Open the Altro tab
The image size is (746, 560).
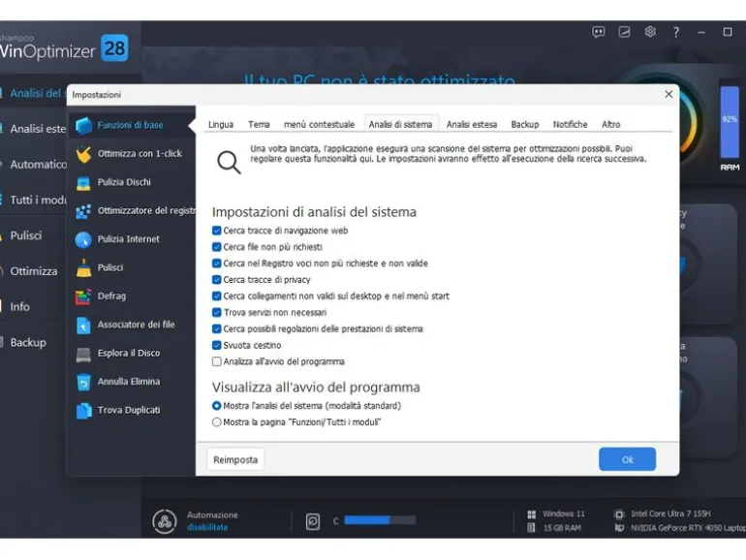click(x=611, y=125)
